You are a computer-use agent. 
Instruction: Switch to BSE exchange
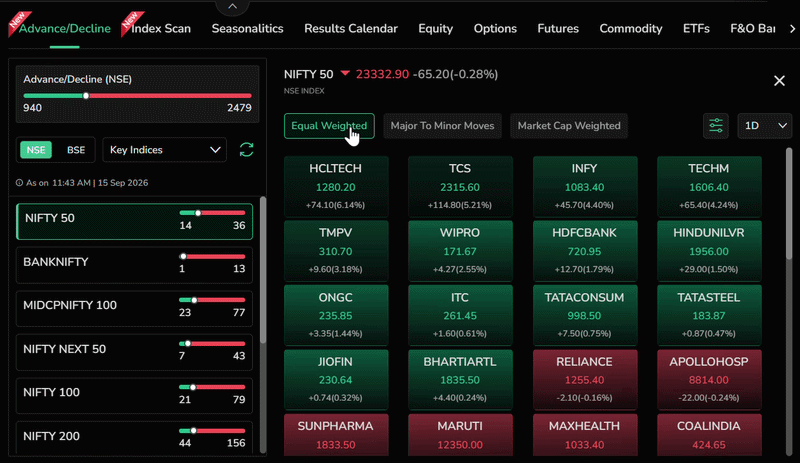[76, 150]
